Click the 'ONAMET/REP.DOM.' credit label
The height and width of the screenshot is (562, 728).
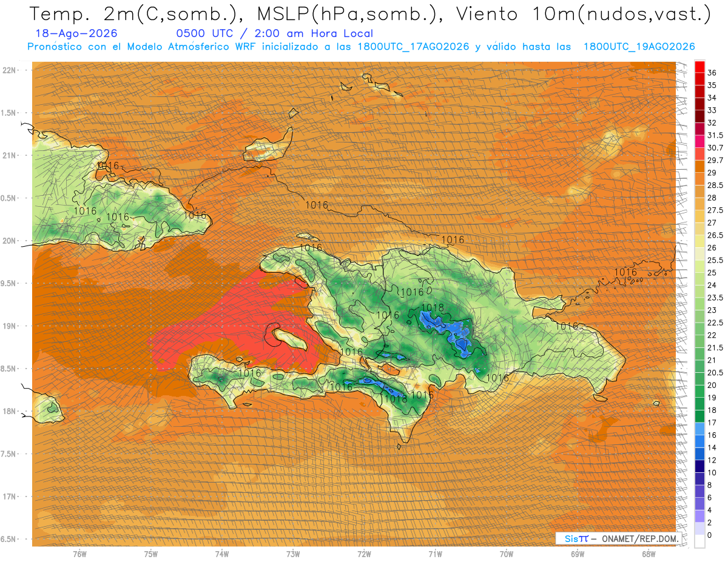[640, 538]
